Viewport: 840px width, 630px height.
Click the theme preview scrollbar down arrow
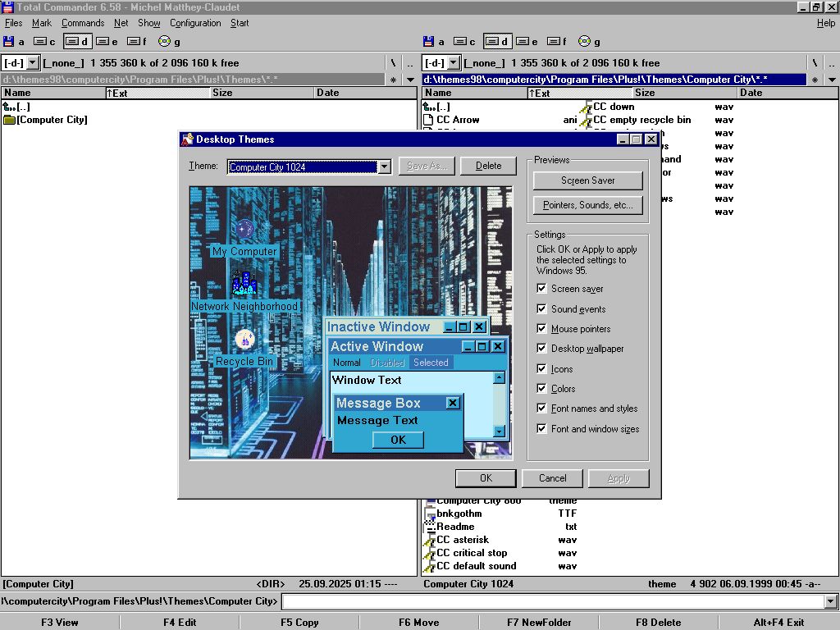499,431
